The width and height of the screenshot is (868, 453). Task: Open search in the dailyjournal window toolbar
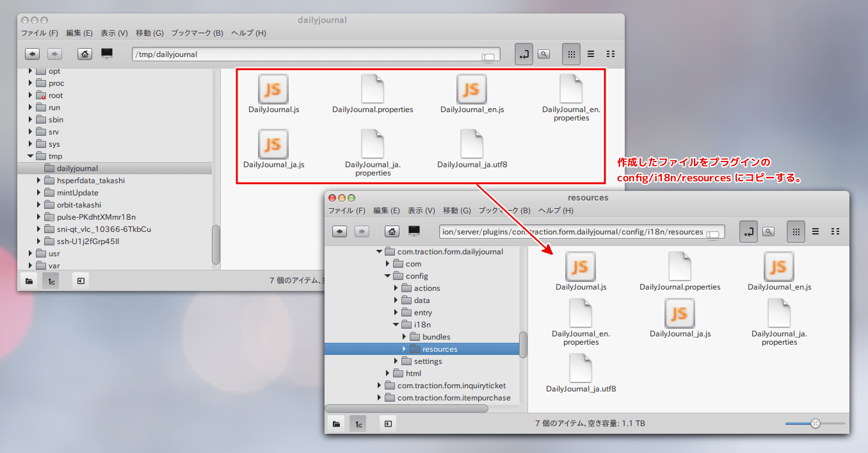point(543,54)
